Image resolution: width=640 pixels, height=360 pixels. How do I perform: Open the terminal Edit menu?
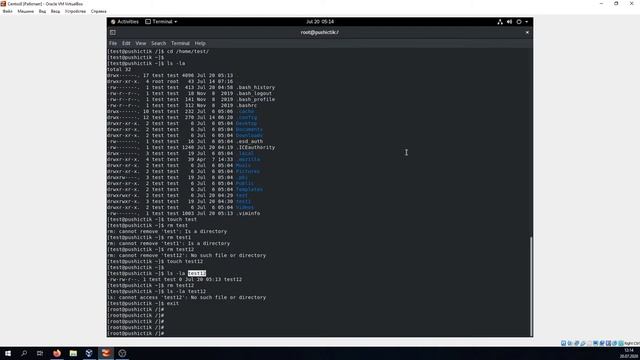(126, 43)
